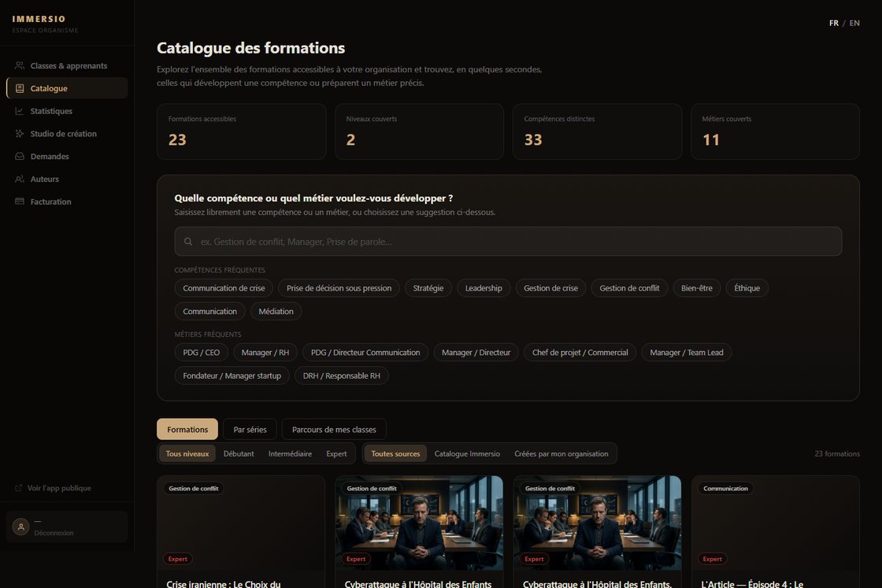The height and width of the screenshot is (588, 882).
Task: Select the Éthique chip
Action: point(747,288)
